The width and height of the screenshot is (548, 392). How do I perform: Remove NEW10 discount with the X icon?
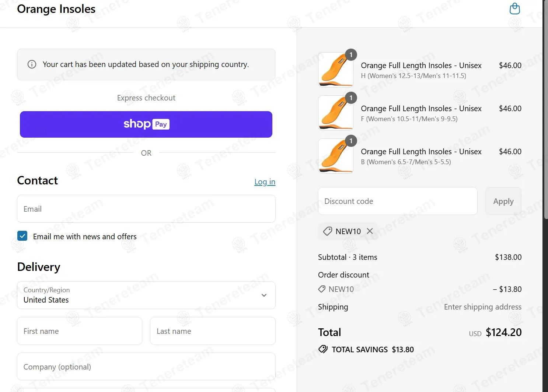pos(370,231)
